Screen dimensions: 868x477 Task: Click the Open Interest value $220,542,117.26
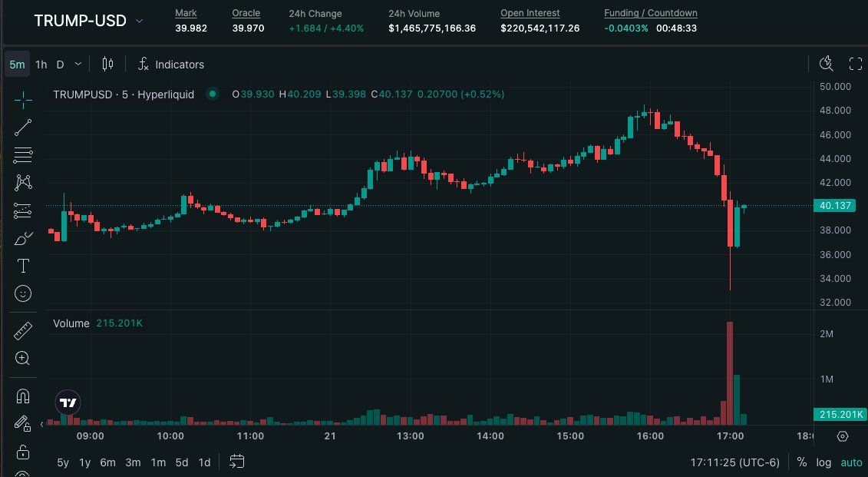[x=540, y=28]
